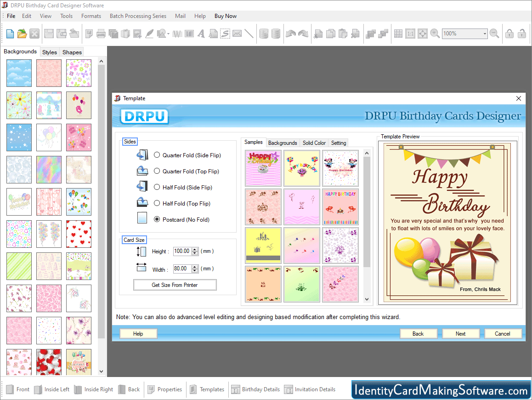
Task: Click the Zoom Out magnifier icon
Action: click(x=494, y=34)
